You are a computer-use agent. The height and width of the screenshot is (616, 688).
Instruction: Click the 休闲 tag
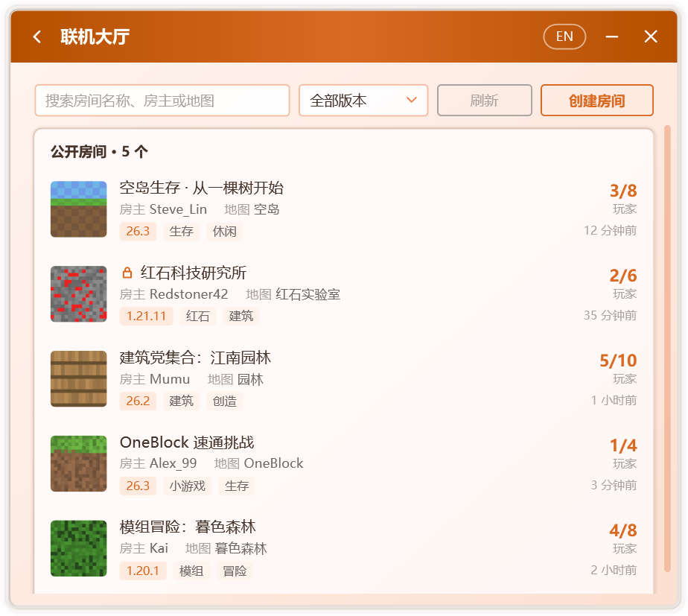point(224,231)
